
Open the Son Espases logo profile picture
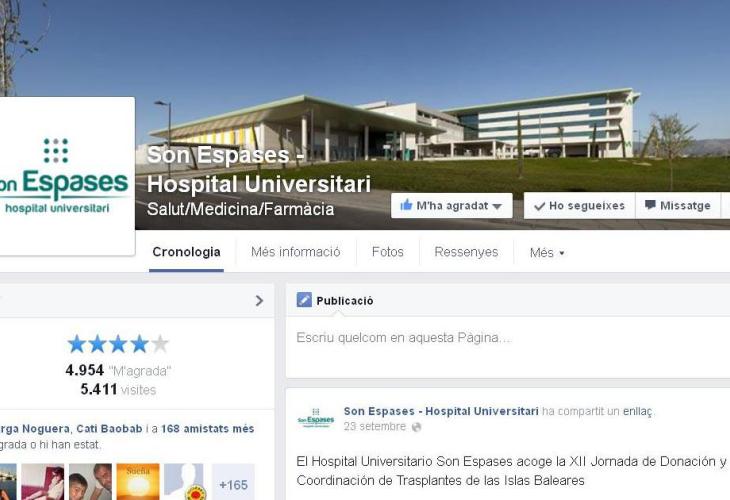[x=64, y=176]
